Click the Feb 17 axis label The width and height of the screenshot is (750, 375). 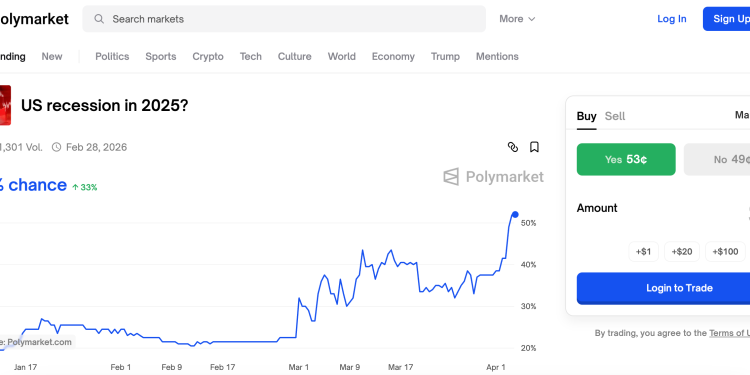click(222, 367)
